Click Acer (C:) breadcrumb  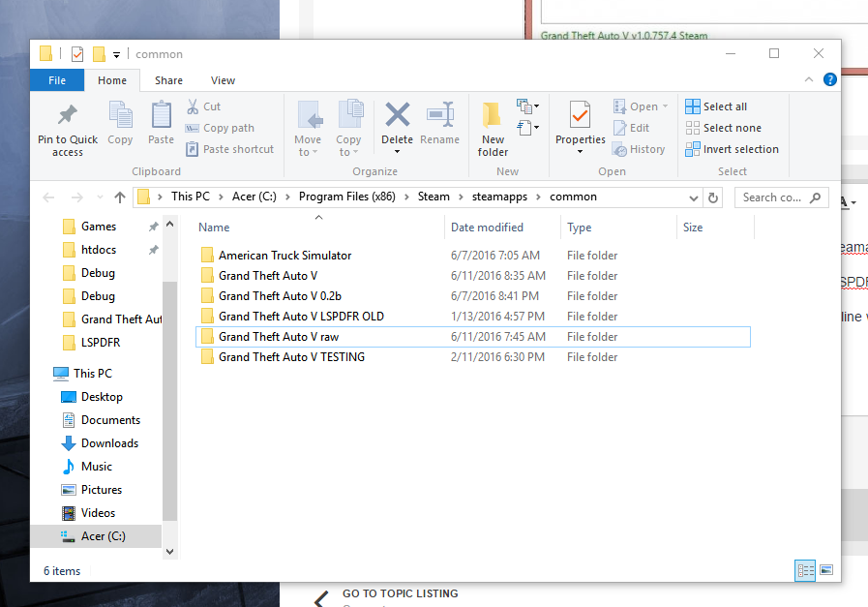(x=254, y=197)
